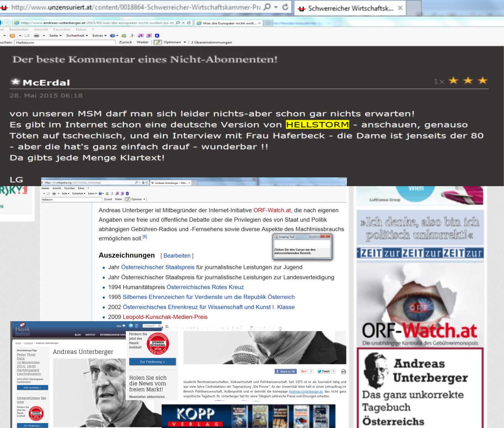Image resolution: width=504 pixels, height=428 pixels.
Task: Click the Twitter bird icon in Hayek header
Action: coord(131,326)
